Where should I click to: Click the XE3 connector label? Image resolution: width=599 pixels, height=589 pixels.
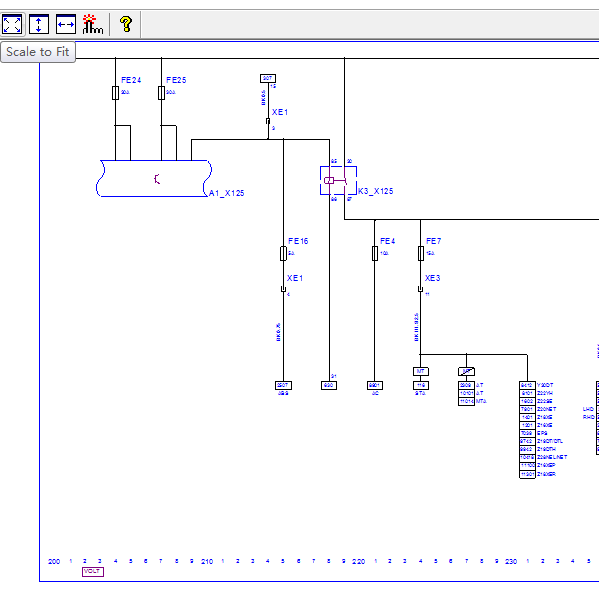pos(432,278)
